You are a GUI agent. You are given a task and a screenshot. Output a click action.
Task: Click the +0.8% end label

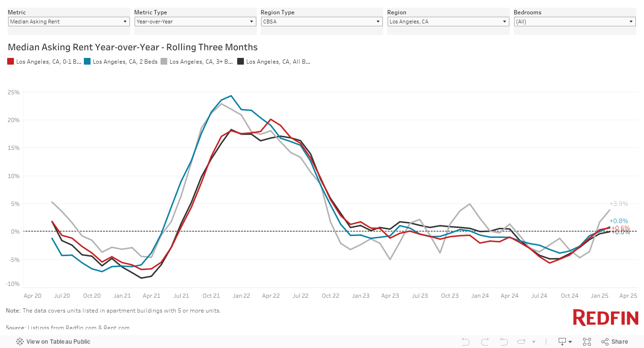pyautogui.click(x=619, y=221)
